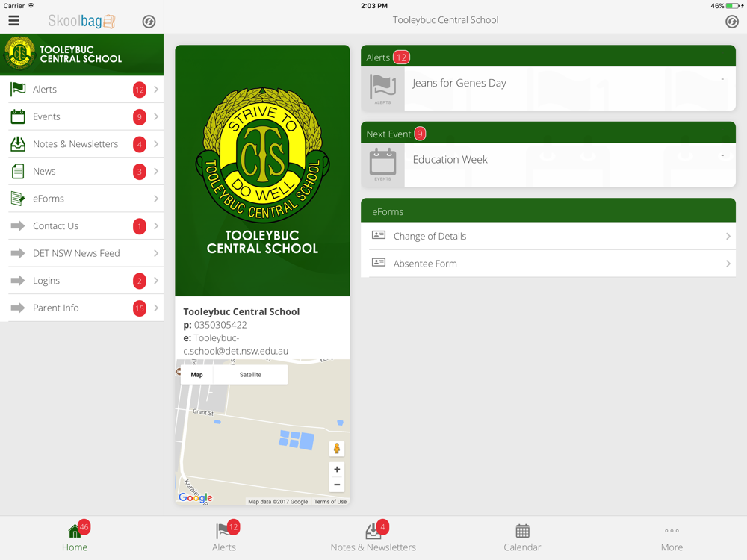Click the large school crest banner image
The image size is (747, 560).
pos(262,170)
